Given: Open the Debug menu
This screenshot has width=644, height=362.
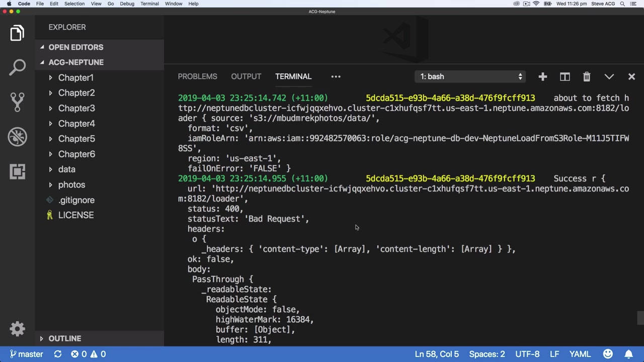Looking at the screenshot, I should pyautogui.click(x=127, y=4).
